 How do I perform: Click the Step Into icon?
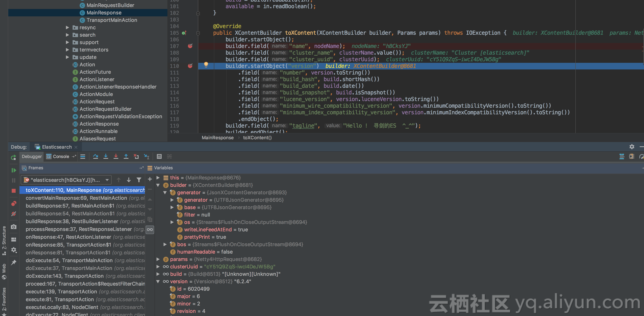point(106,156)
